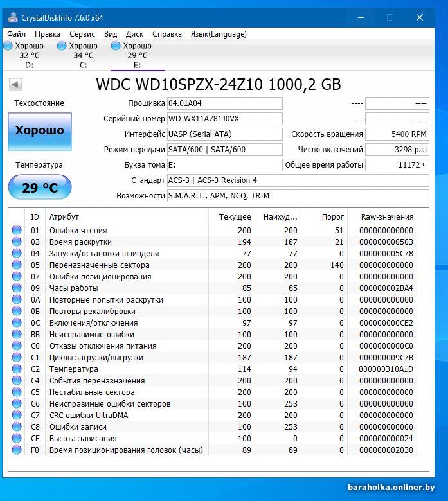Click status circle for C5 Нестабильные сектора

pos(17,392)
